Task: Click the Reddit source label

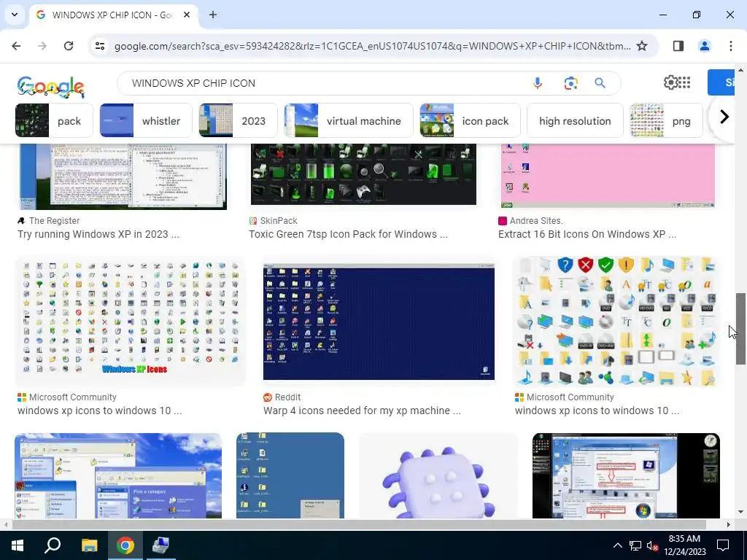Action: click(282, 397)
